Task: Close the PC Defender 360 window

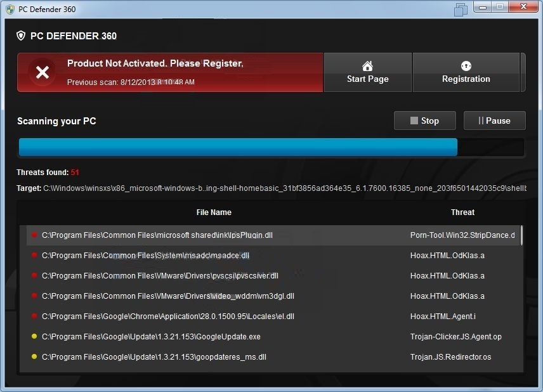Action: (523, 7)
